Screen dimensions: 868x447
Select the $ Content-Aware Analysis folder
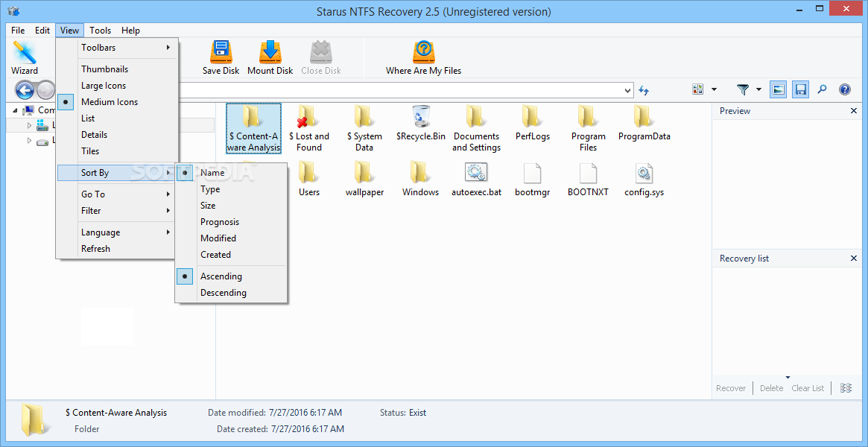click(253, 128)
